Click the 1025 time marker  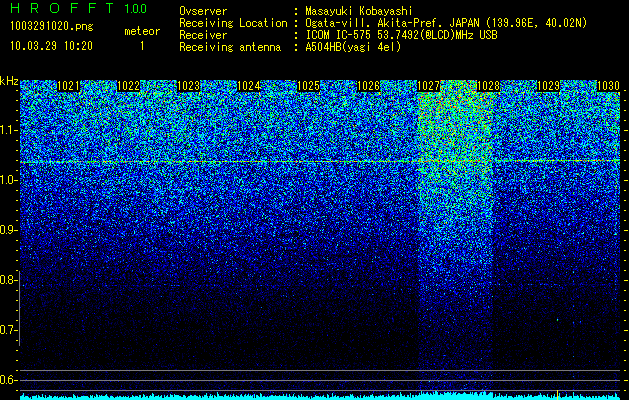point(308,86)
